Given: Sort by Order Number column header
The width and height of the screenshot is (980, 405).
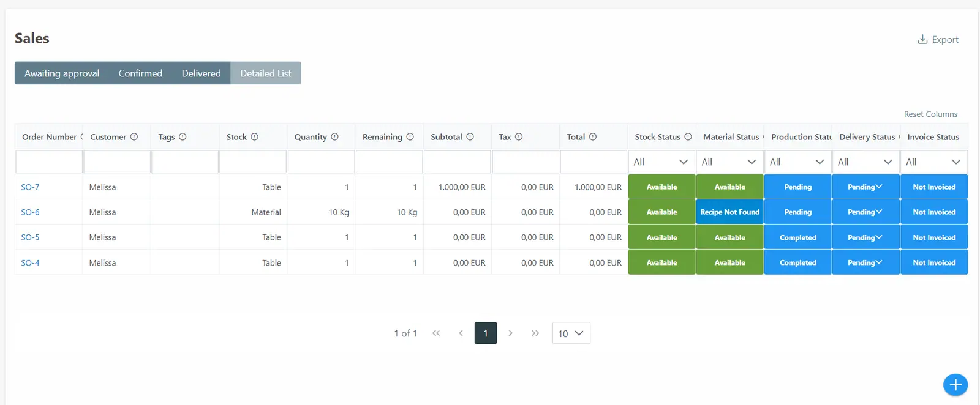Looking at the screenshot, I should (x=49, y=137).
